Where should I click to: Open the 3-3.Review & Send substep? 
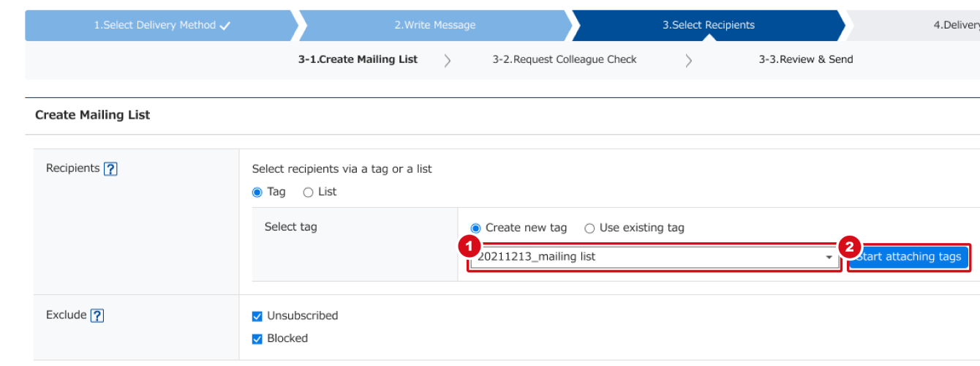806,60
